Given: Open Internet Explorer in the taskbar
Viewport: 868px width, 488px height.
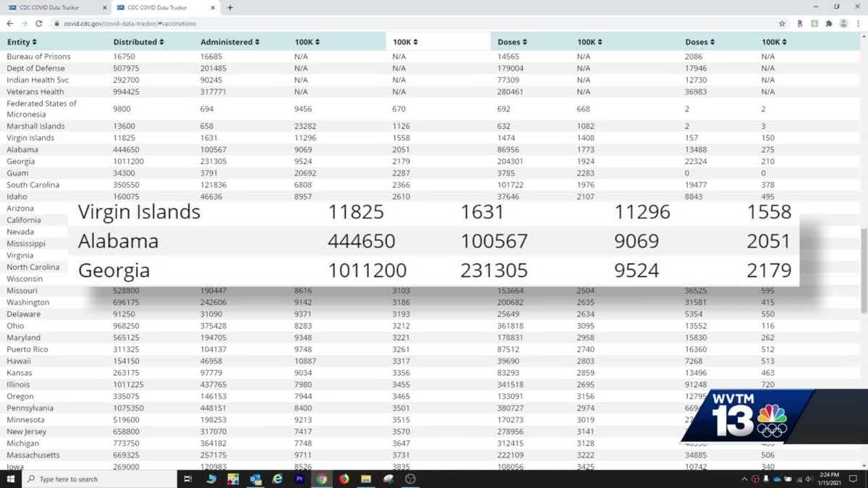Looking at the screenshot, I should coord(278,479).
